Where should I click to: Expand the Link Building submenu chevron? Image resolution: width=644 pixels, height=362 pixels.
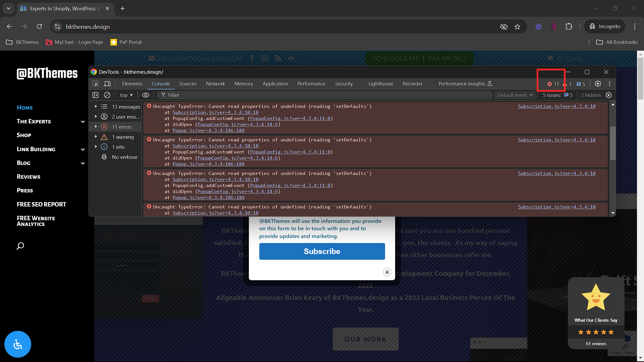pos(83,149)
